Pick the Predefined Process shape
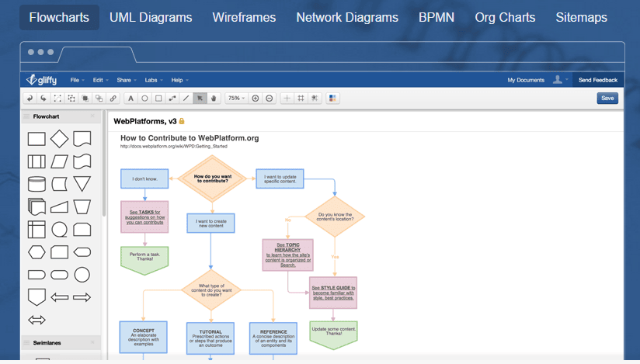 click(37, 161)
